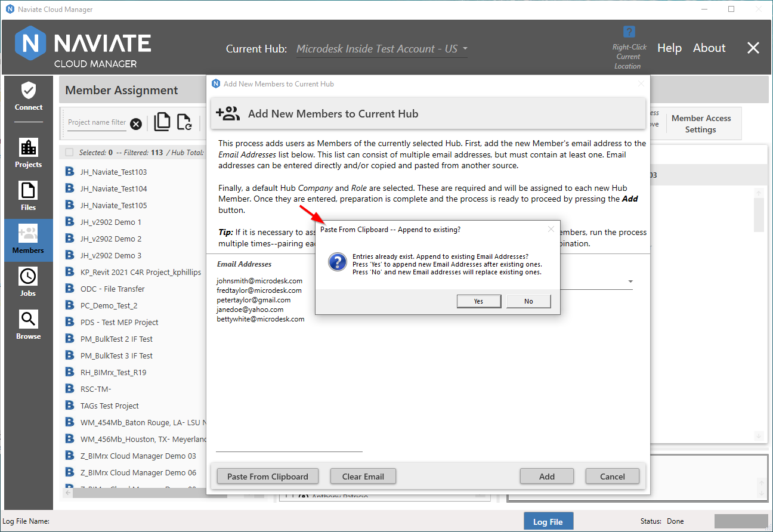Select project JH_v2902 Demo 1

coord(111,222)
